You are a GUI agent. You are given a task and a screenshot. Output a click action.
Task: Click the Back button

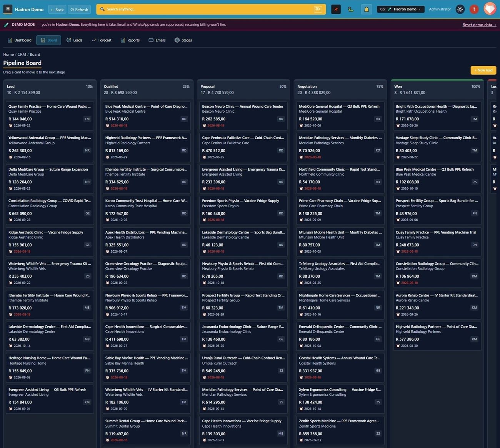[57, 9]
